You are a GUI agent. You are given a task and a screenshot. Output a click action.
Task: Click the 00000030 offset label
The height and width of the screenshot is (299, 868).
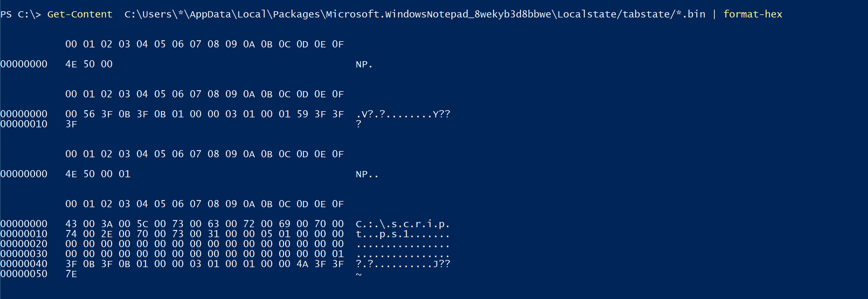pos(24,254)
